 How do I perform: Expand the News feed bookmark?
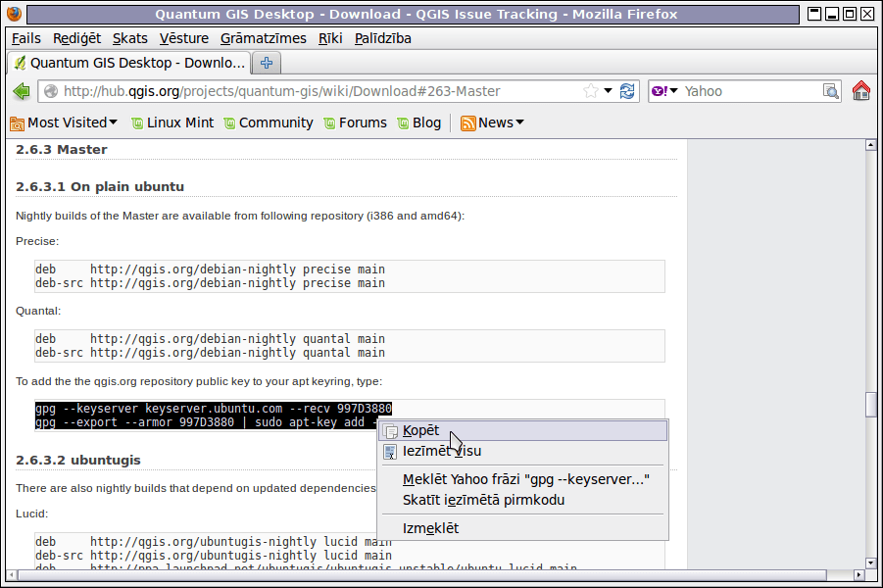[x=492, y=122]
